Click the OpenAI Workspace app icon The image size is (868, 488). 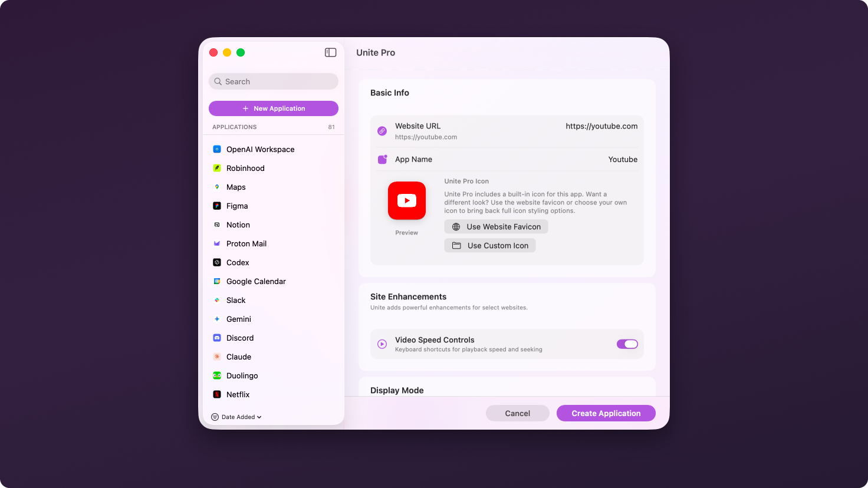point(217,149)
